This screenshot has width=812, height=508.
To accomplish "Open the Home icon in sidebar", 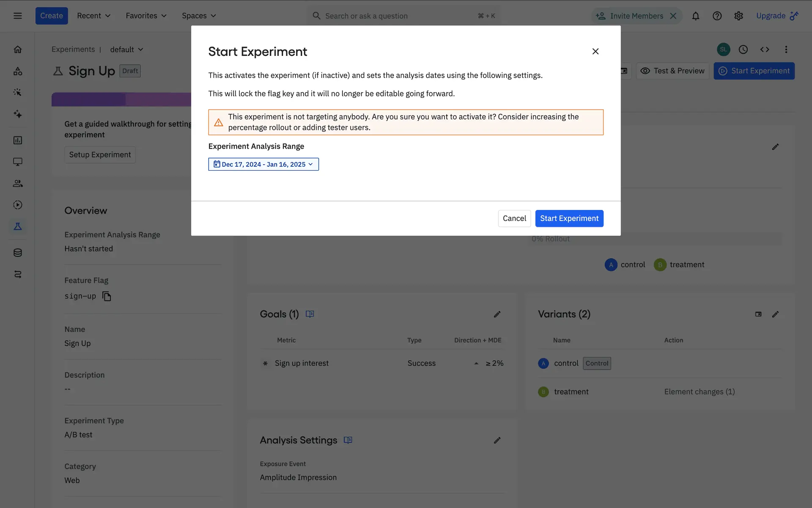I will (x=17, y=50).
